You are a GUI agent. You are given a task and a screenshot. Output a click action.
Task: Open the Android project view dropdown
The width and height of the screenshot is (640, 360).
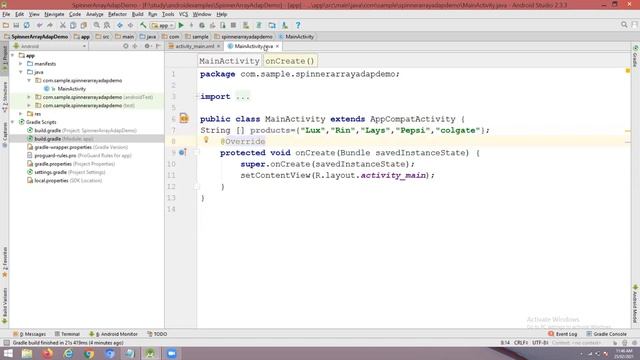pos(50,46)
